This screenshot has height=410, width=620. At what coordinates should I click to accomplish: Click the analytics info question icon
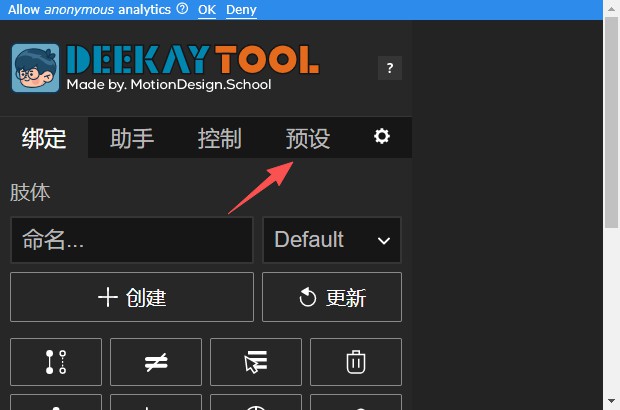(x=182, y=8)
